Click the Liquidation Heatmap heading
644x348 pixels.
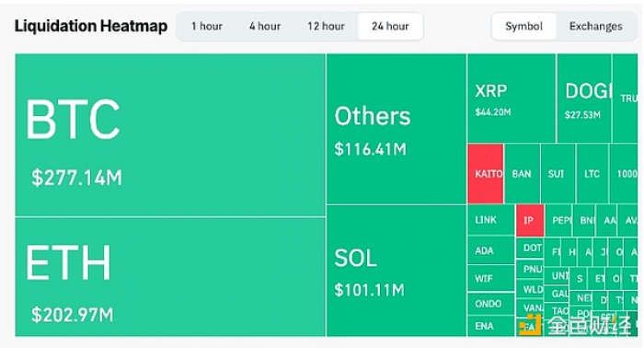click(x=91, y=26)
